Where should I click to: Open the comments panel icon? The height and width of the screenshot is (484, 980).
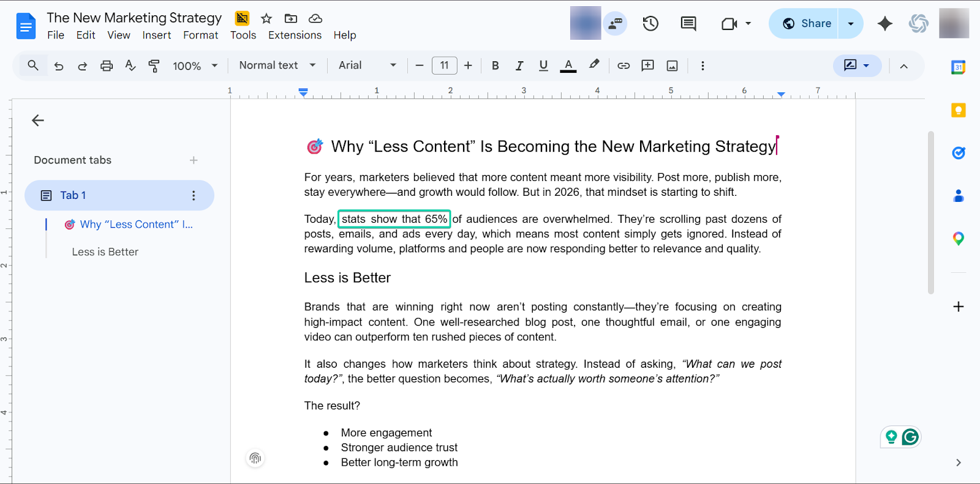688,24
